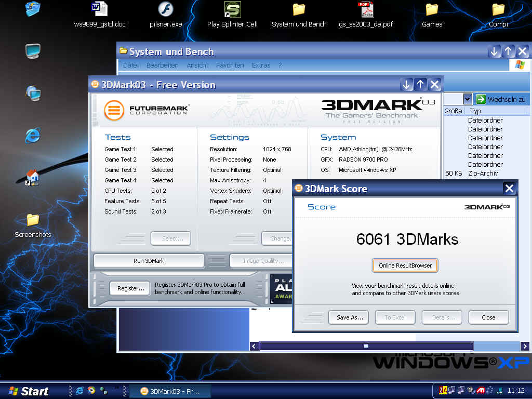The height and width of the screenshot is (399, 532).
Task: Click the 6061 3DMarks score text
Action: [x=407, y=239]
